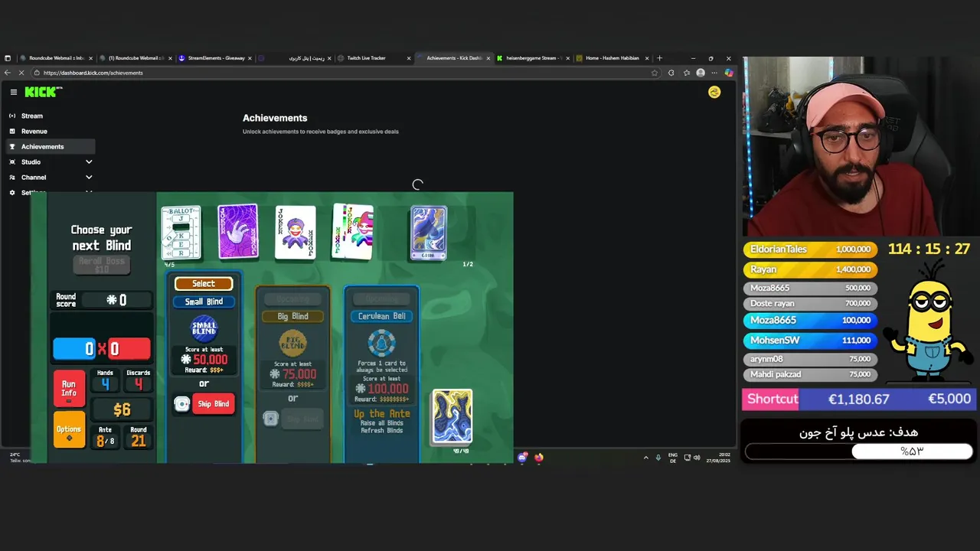
Task: Expand the Studio submenu chevron
Action: [89, 161]
